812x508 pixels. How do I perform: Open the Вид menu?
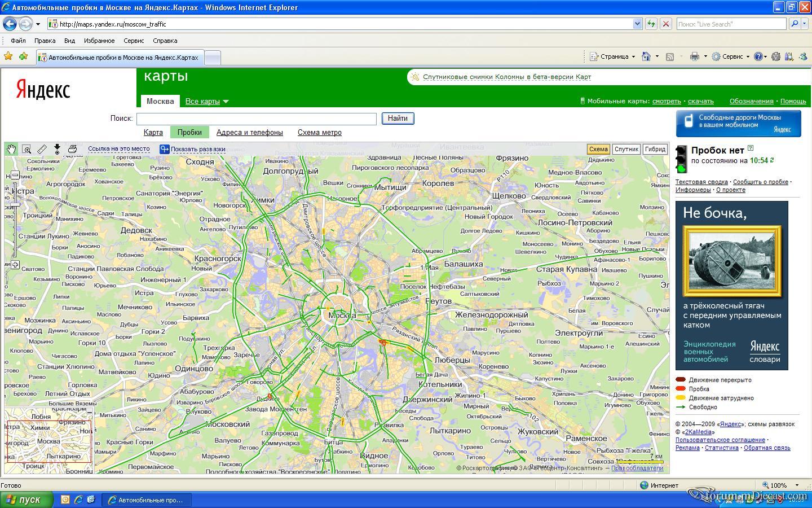(69, 41)
